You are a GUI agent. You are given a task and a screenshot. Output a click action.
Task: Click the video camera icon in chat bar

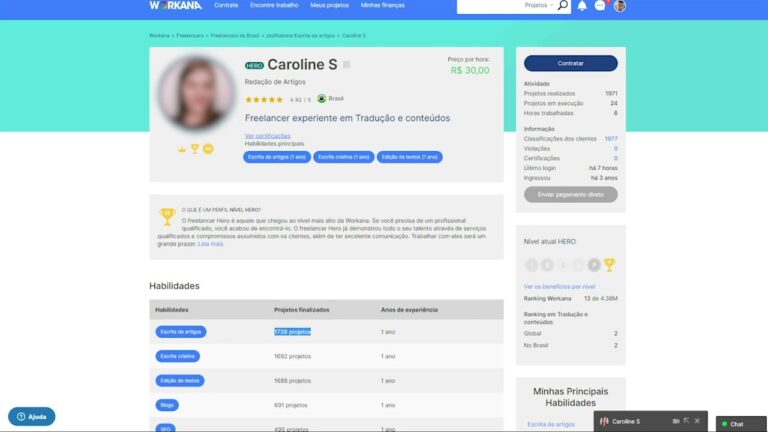point(676,421)
